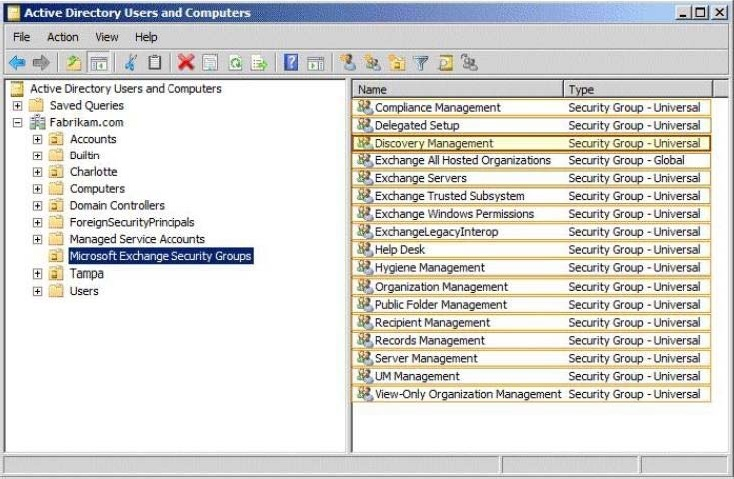Select the Exchange Servers group row

coord(531,178)
